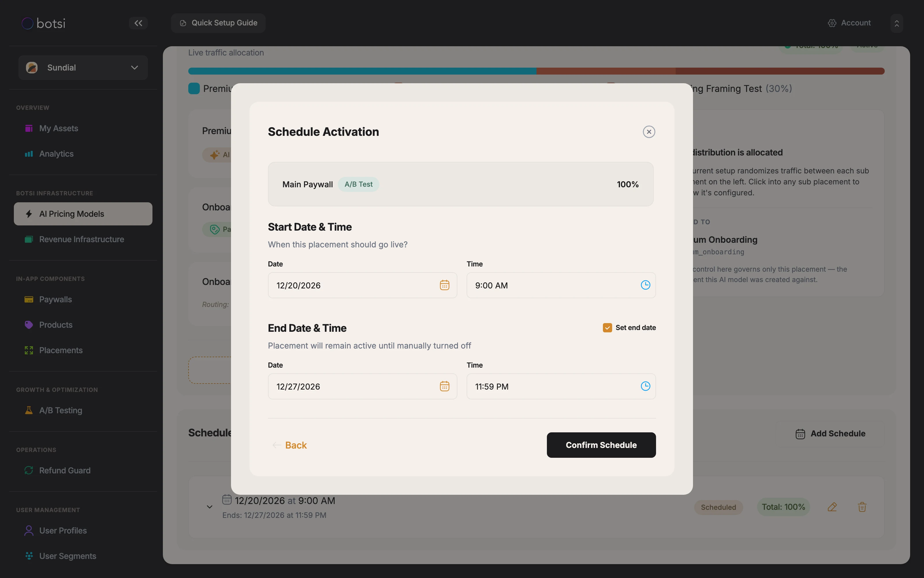Expand the account chevron toggle
This screenshot has width=924, height=578.
(x=897, y=23)
